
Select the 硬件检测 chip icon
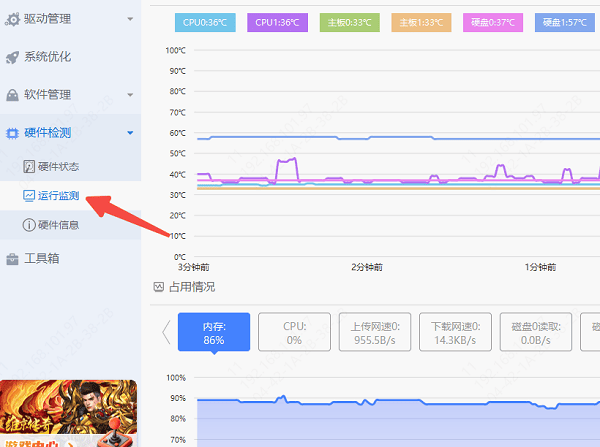coord(13,133)
